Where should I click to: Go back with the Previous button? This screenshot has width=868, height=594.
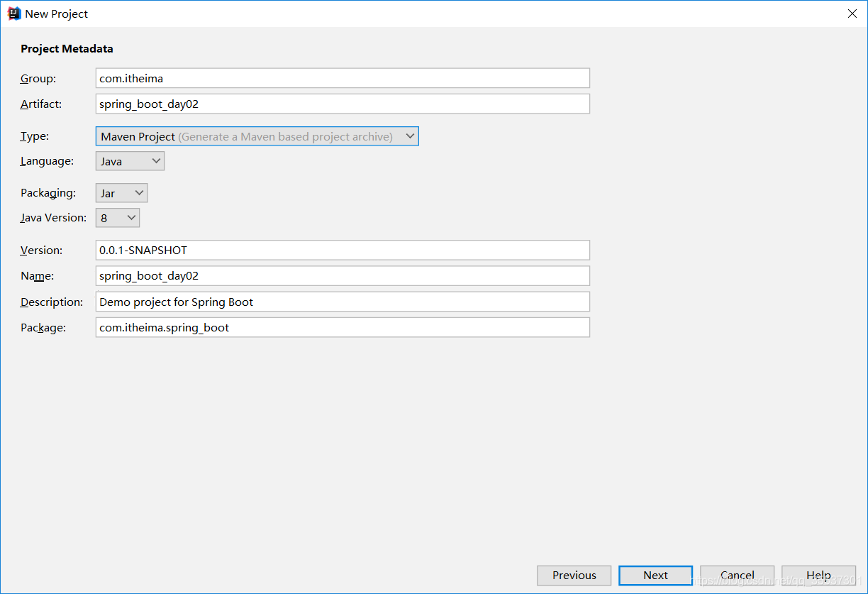click(574, 575)
